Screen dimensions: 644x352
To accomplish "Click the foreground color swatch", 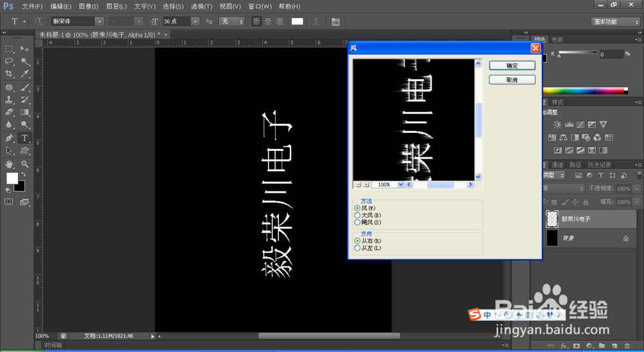I will (x=12, y=178).
